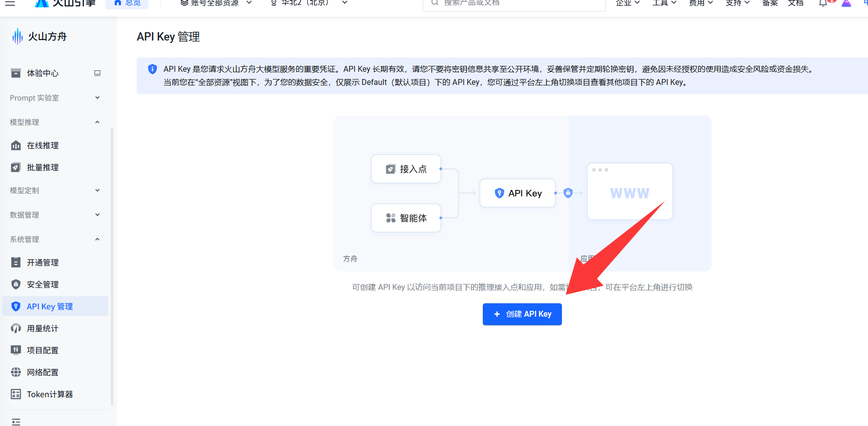Click the 在线推理 sidebar icon
The width and height of the screenshot is (868, 426).
click(x=16, y=145)
